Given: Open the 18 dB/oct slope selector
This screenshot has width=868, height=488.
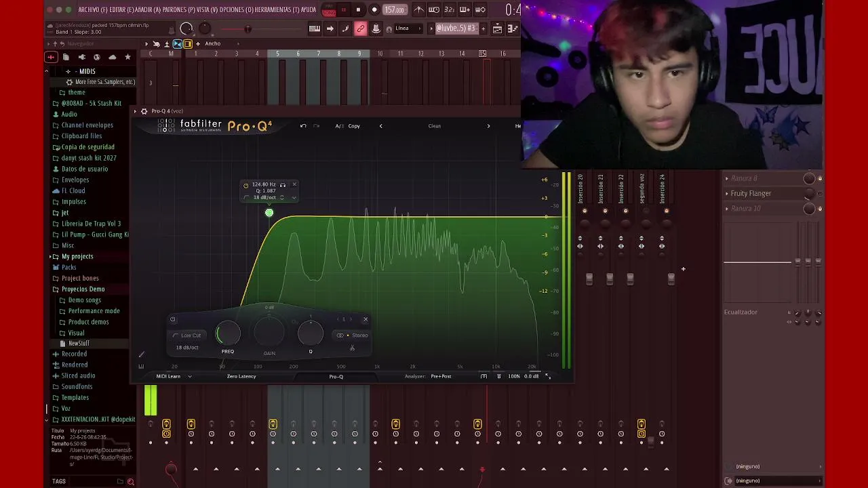Looking at the screenshot, I should [187, 348].
